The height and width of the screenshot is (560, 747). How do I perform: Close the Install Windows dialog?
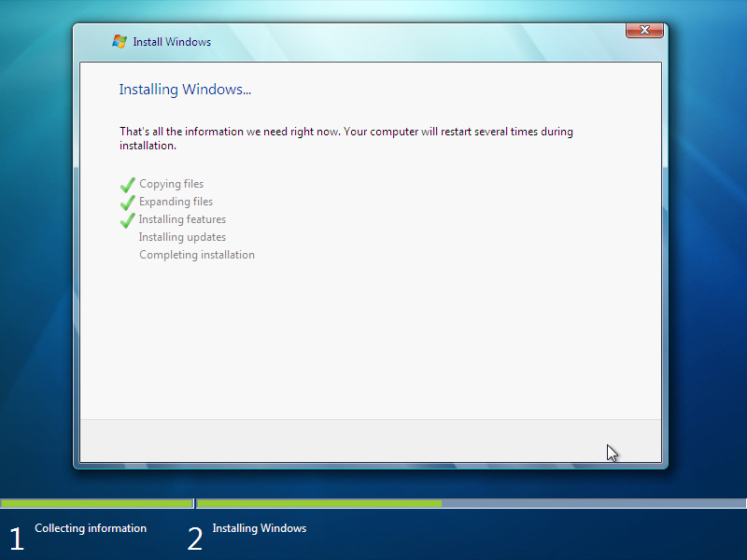[644, 30]
